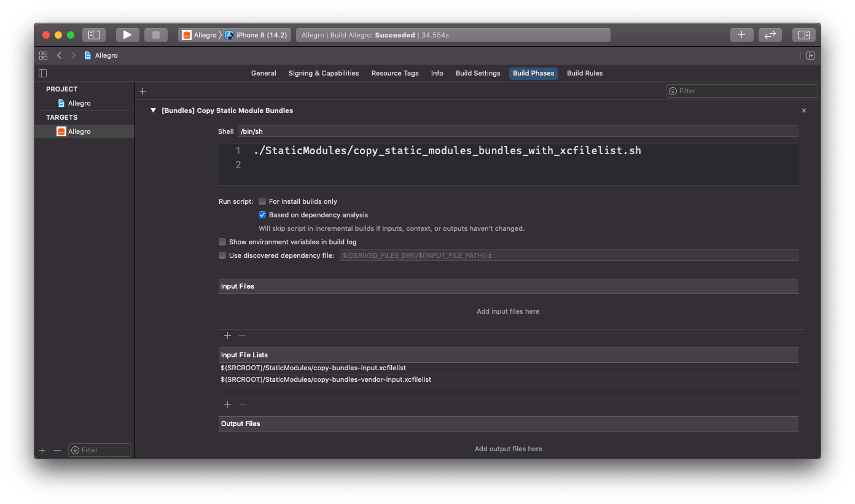This screenshot has width=855, height=504.
Task: Edit the Shell path field
Action: point(518,131)
